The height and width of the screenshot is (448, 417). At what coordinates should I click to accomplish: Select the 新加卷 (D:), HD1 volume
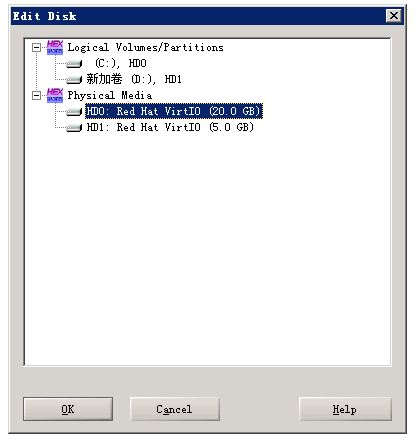[x=134, y=79]
